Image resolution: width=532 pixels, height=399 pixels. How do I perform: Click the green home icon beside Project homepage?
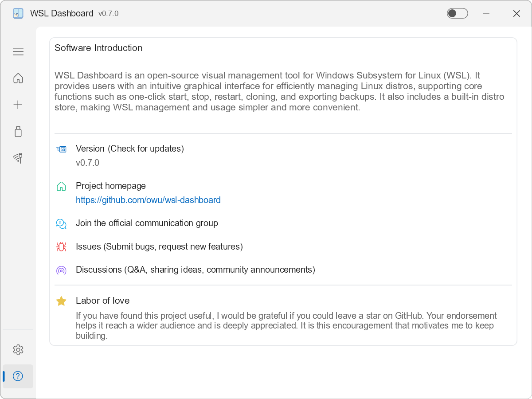point(61,186)
